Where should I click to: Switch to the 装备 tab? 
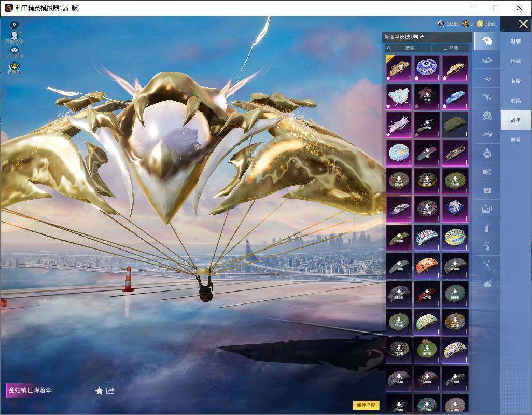click(516, 81)
